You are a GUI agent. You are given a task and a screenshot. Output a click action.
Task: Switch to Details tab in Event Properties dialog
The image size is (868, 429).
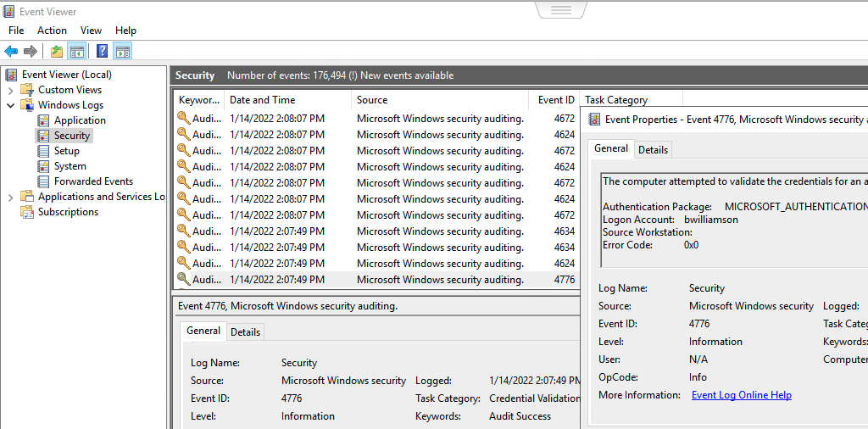pos(654,149)
